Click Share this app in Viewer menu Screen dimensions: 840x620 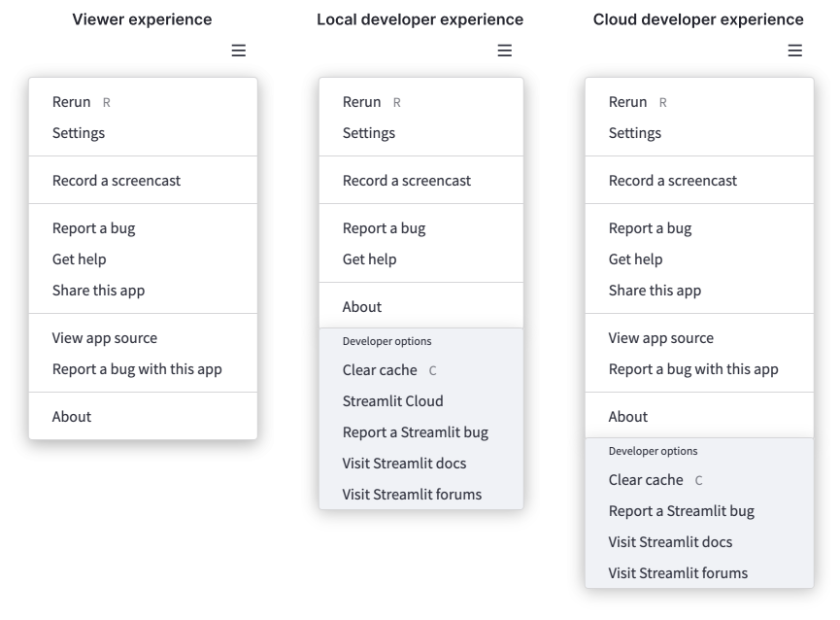click(x=98, y=291)
